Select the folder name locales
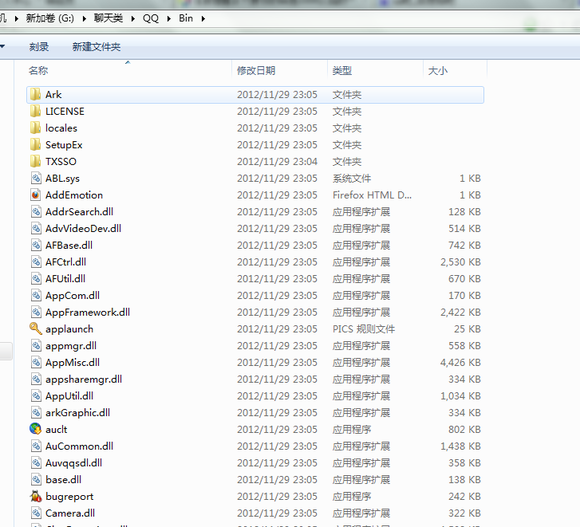 (x=61, y=128)
